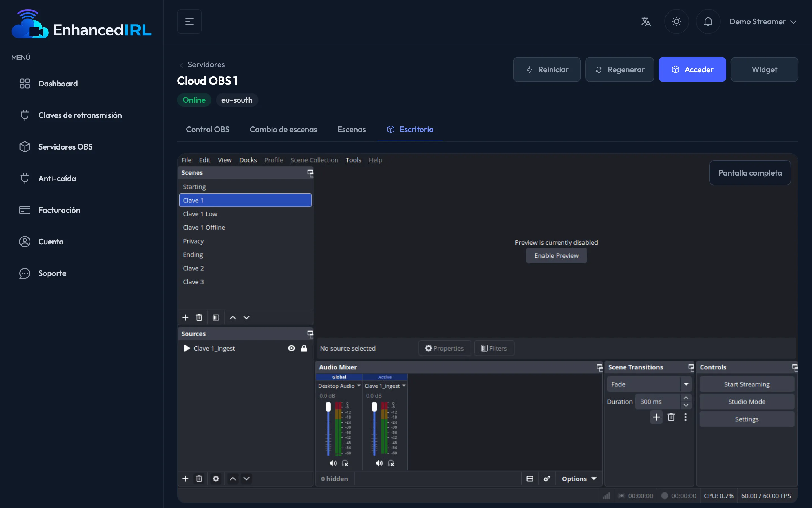Open the OBS Tools menu
The height and width of the screenshot is (508, 812).
353,160
